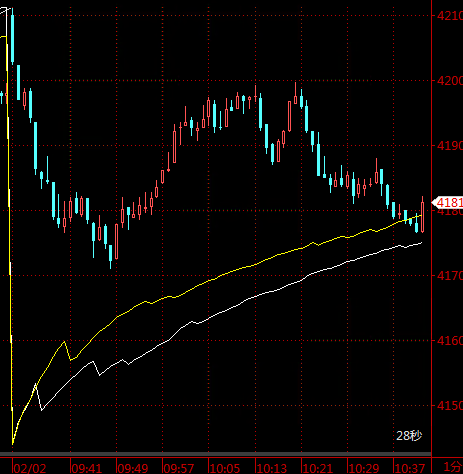Click the 10:21 time axis label
The image size is (463, 474).
coord(317,468)
